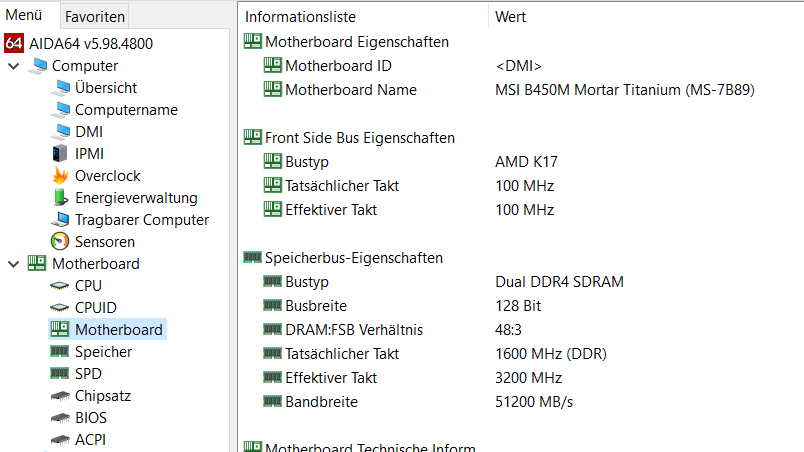This screenshot has height=452, width=804.
Task: Click the Computername monitor icon
Action: coord(61,110)
